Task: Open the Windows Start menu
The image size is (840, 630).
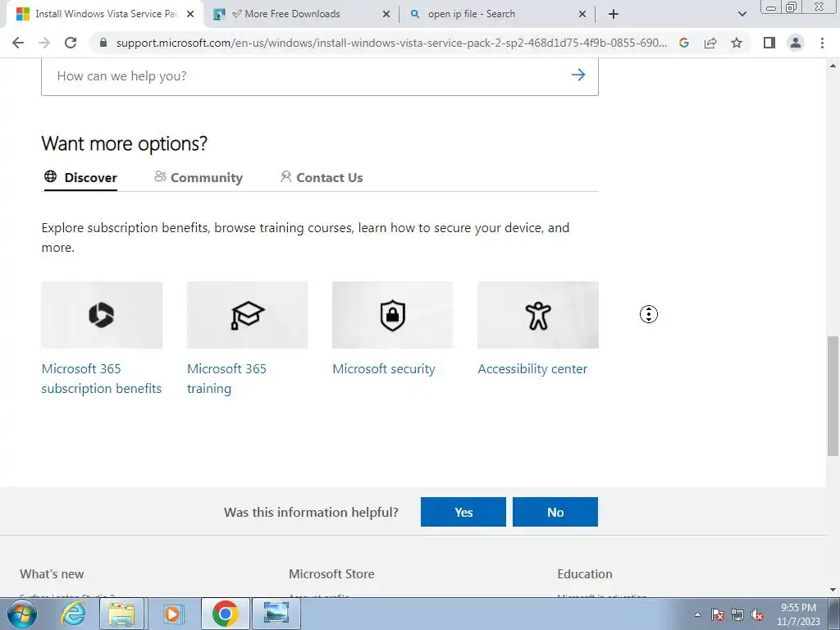Action: [21, 614]
